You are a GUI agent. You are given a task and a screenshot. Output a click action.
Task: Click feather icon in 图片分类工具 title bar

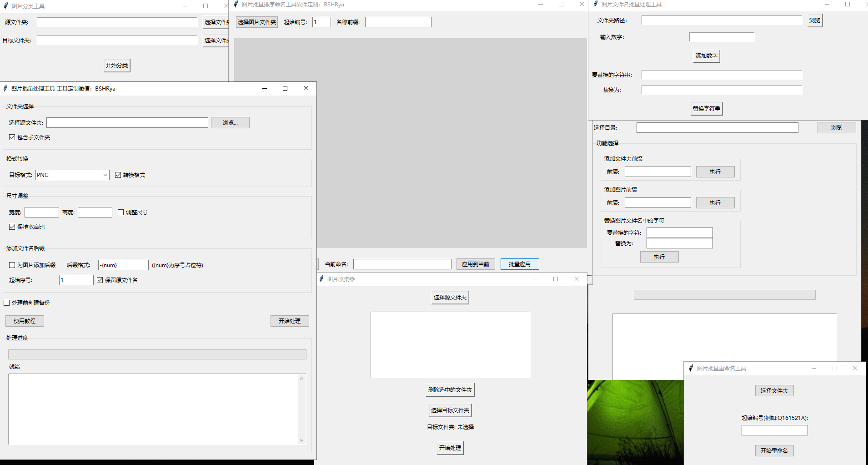click(x=6, y=6)
